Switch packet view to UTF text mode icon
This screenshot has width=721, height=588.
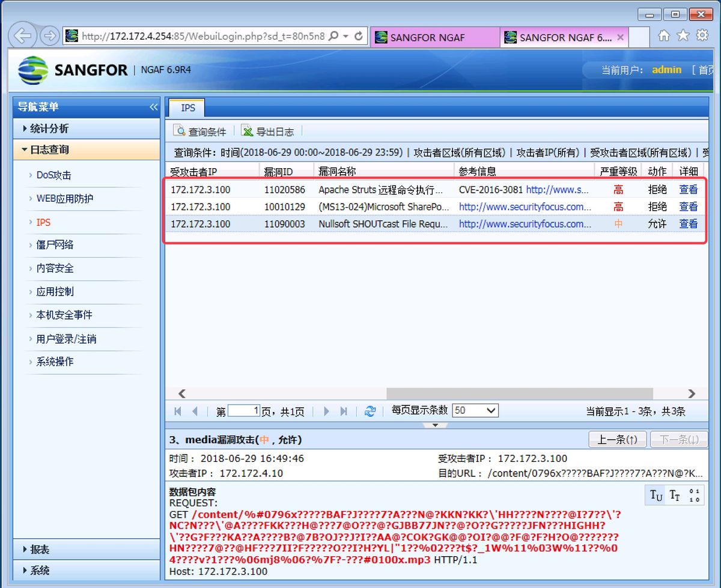pyautogui.click(x=656, y=496)
